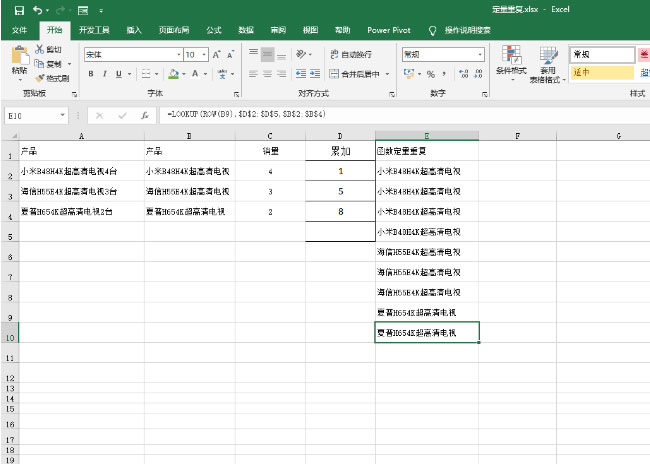The width and height of the screenshot is (650, 464).
Task: Open the phonetic guide icon
Action: coord(223,74)
